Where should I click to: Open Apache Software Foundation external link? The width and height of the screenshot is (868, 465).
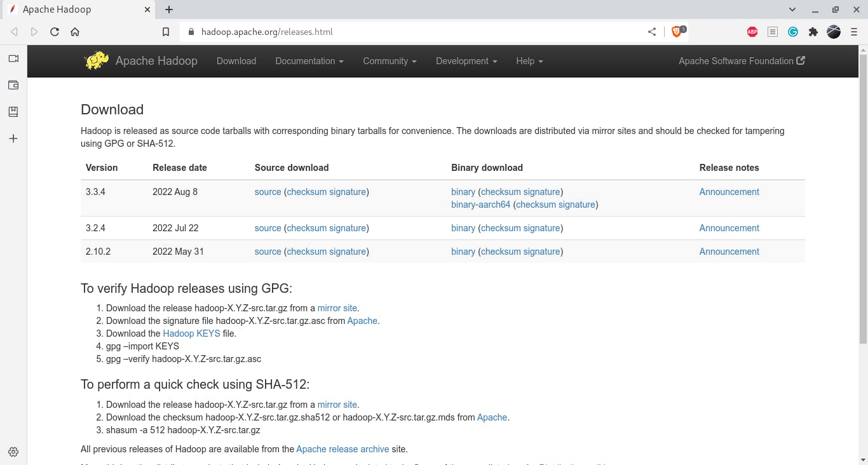click(x=742, y=61)
